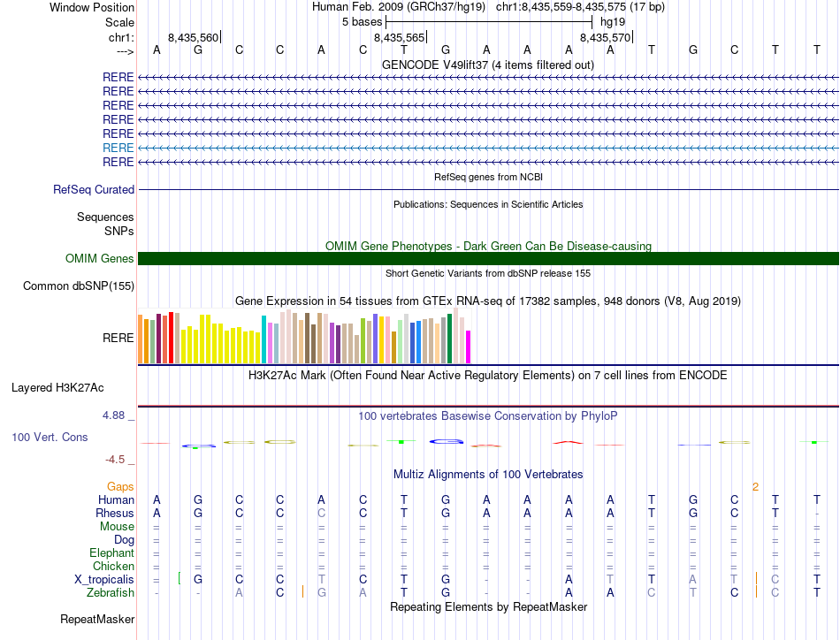
Task: Click the green insertion tick in X_tropicalis row
Action: coord(179,578)
